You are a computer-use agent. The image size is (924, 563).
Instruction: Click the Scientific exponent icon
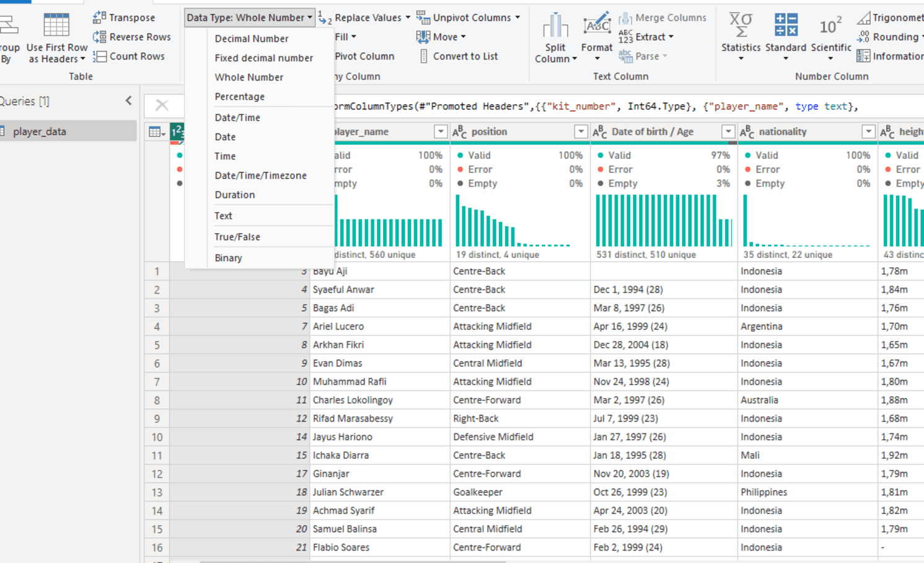pos(830,25)
